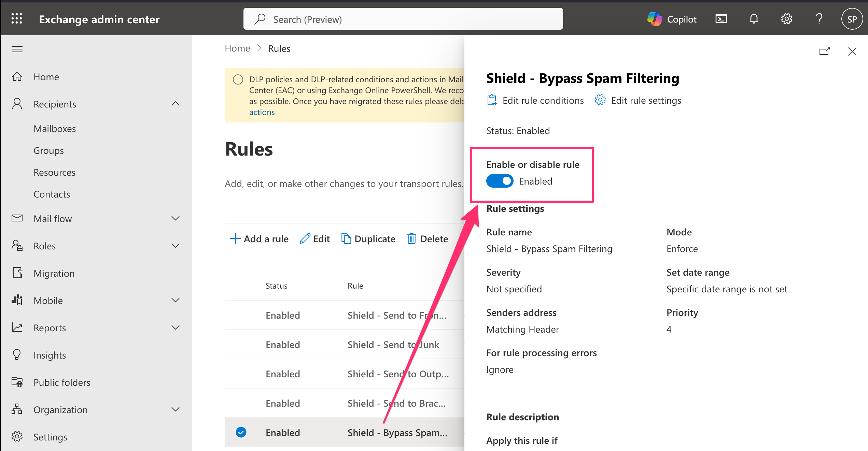Image resolution: width=868 pixels, height=451 pixels.
Task: Open the Copilot assistant
Action: 672,19
